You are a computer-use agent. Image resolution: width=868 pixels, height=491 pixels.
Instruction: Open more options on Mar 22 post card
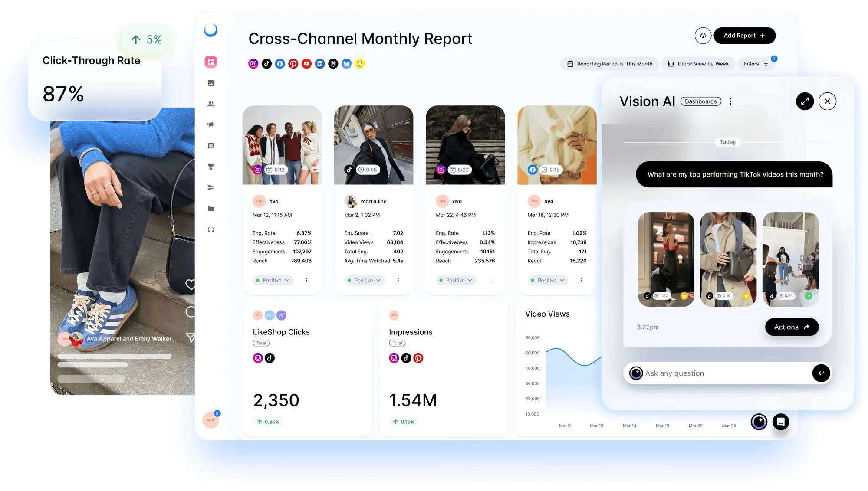coord(490,281)
